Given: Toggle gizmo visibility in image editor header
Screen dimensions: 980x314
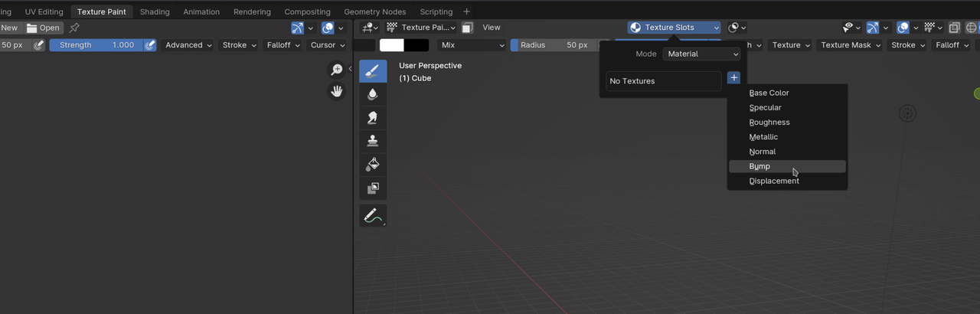Looking at the screenshot, I should click(x=298, y=28).
